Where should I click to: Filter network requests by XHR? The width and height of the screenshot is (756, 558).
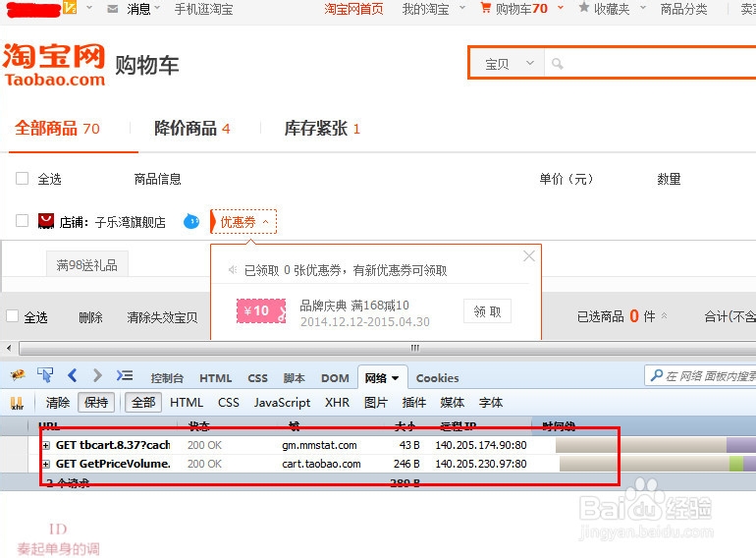(x=337, y=402)
